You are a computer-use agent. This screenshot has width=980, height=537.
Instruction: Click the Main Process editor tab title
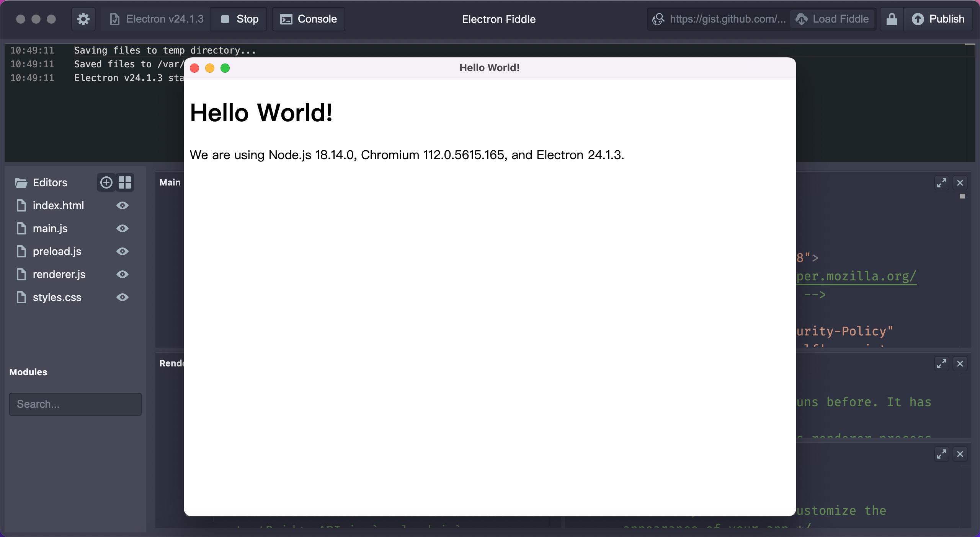pos(170,182)
